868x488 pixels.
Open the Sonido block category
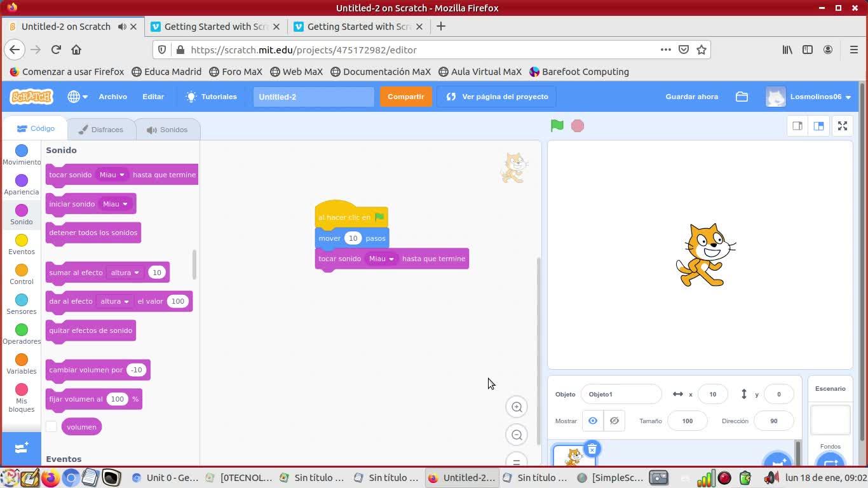pyautogui.click(x=22, y=215)
